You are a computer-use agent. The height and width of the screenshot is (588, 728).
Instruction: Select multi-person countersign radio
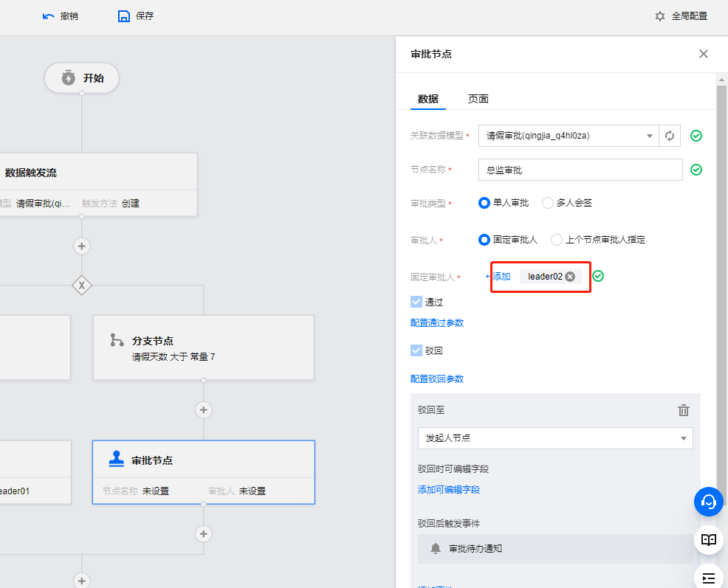[x=548, y=203]
